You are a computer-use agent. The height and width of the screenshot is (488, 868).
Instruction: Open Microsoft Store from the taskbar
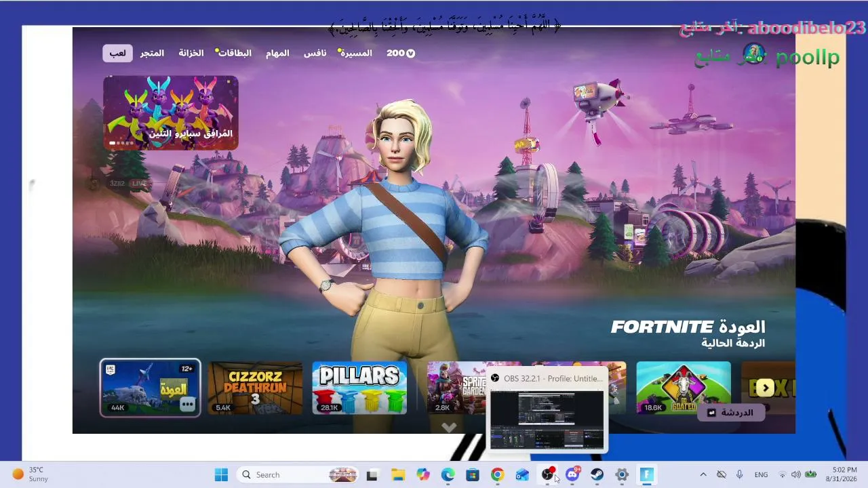pos(473,474)
